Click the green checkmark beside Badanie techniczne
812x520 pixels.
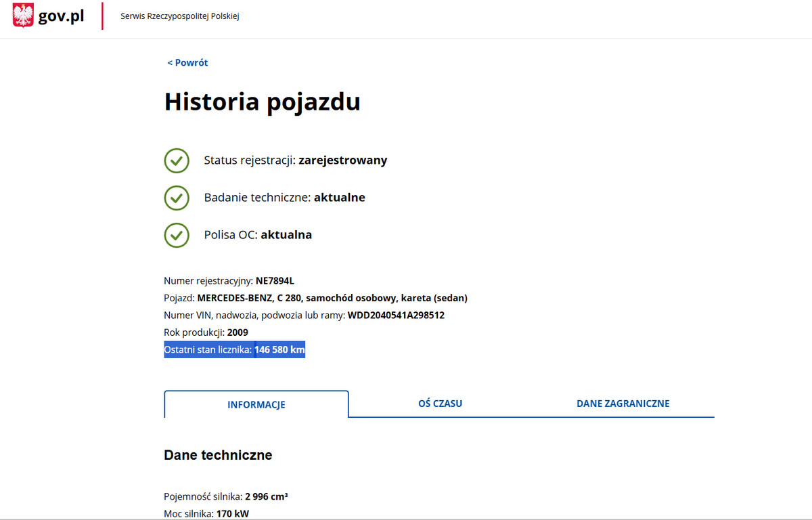pyautogui.click(x=177, y=198)
